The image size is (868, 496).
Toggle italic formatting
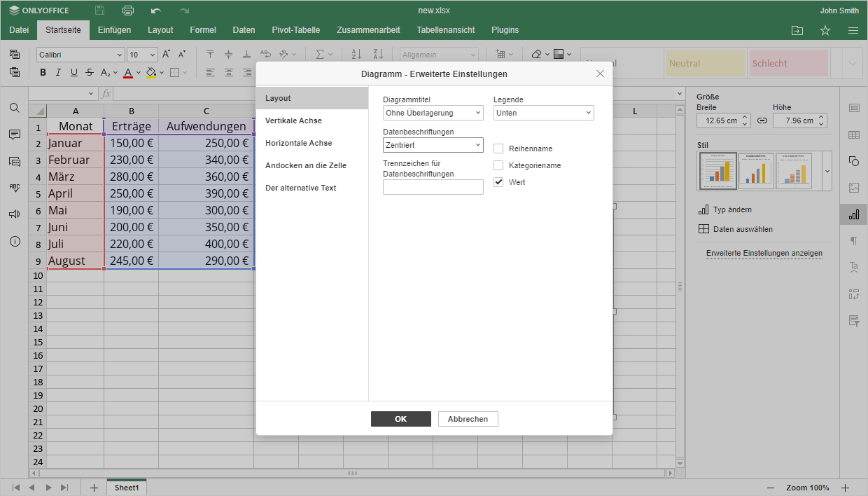click(58, 72)
